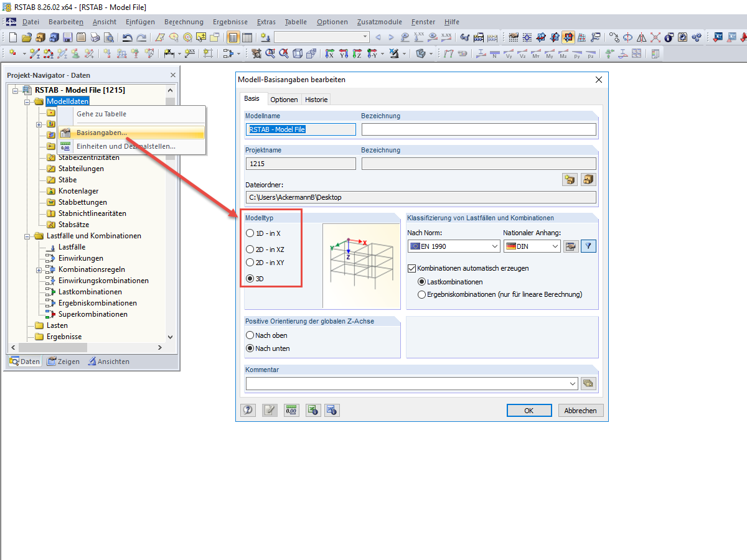Click the Vz shear force results icon
The height and width of the screenshot is (560, 747).
click(x=522, y=54)
